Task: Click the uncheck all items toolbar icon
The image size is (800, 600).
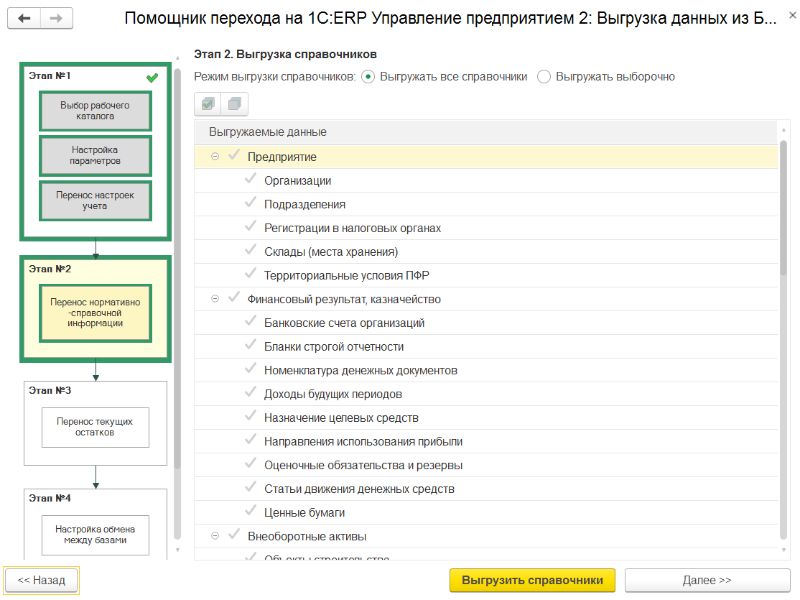Action: pyautogui.click(x=234, y=104)
